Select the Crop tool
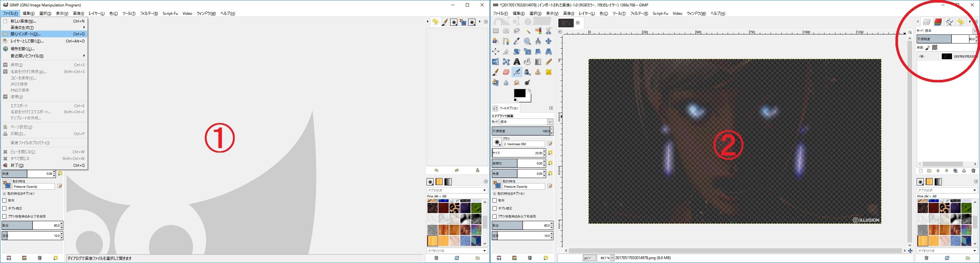980x263 pixels. coord(506,52)
